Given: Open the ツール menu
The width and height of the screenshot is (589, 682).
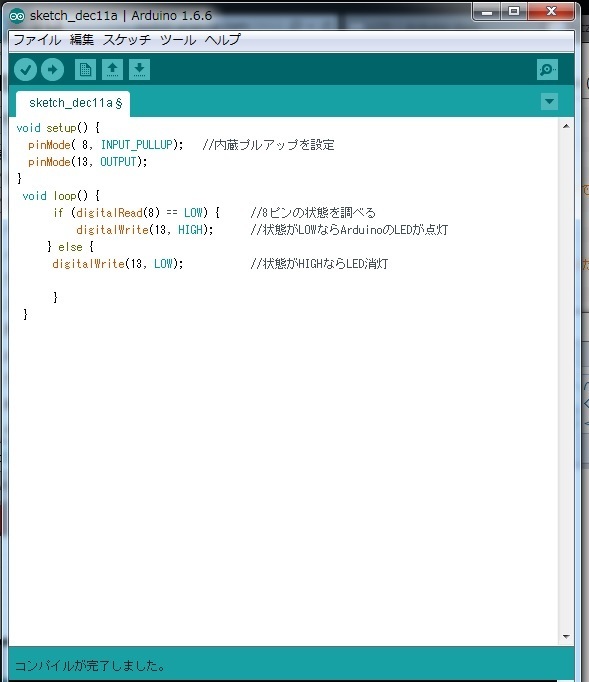Looking at the screenshot, I should click(178, 40).
